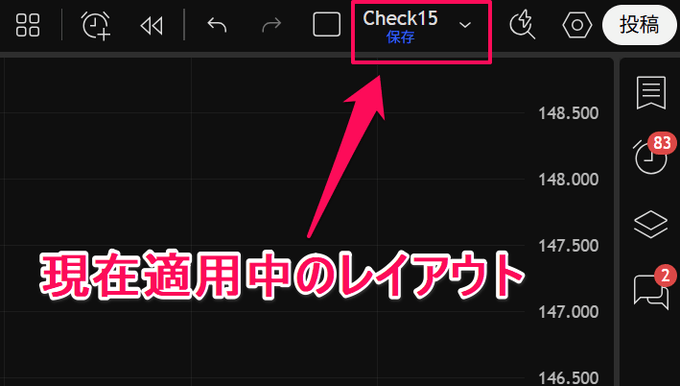Save layout via the 保存 link
The height and width of the screenshot is (386, 680).
click(x=400, y=38)
